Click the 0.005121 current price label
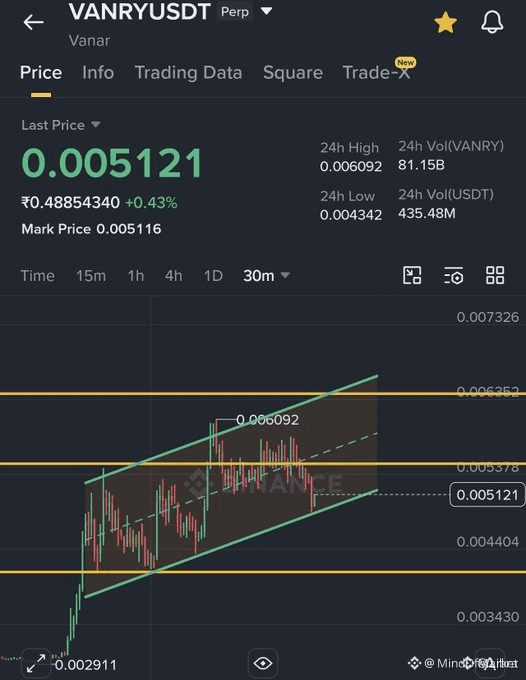The height and width of the screenshot is (680, 526). (487, 495)
